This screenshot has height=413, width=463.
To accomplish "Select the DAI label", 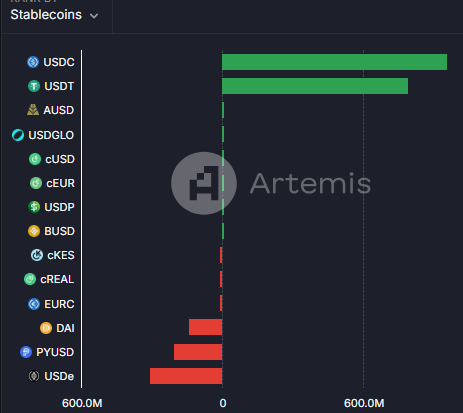I will click(65, 328).
